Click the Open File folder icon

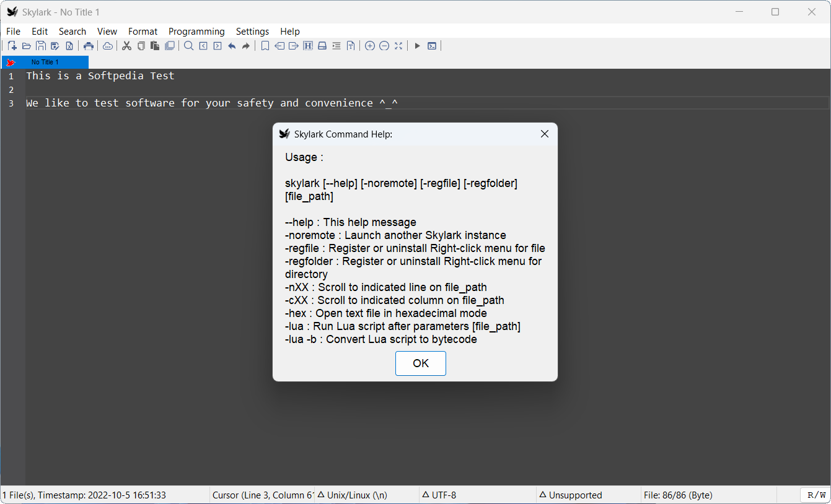27,46
